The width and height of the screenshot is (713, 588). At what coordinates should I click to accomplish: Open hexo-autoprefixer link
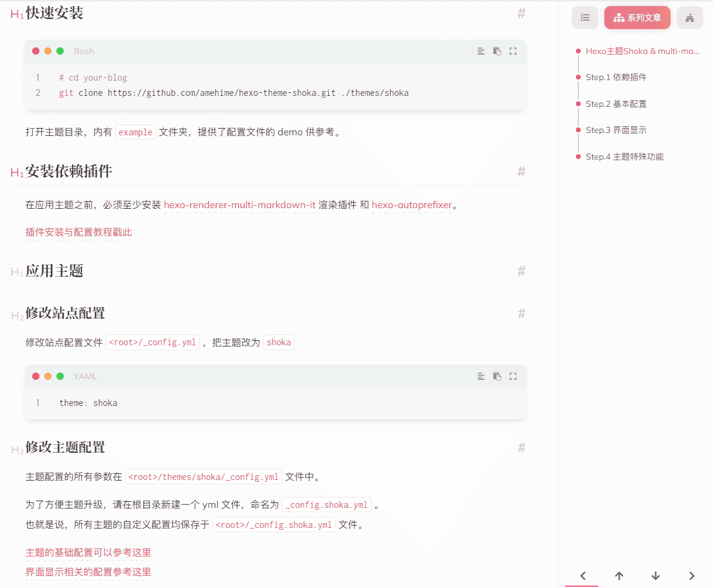coord(412,205)
